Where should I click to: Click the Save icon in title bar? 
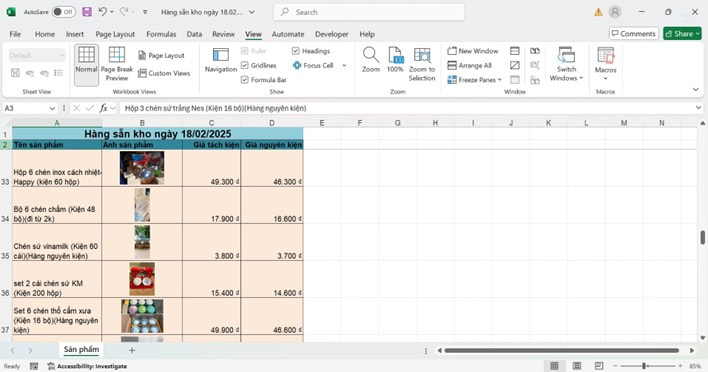coord(87,12)
